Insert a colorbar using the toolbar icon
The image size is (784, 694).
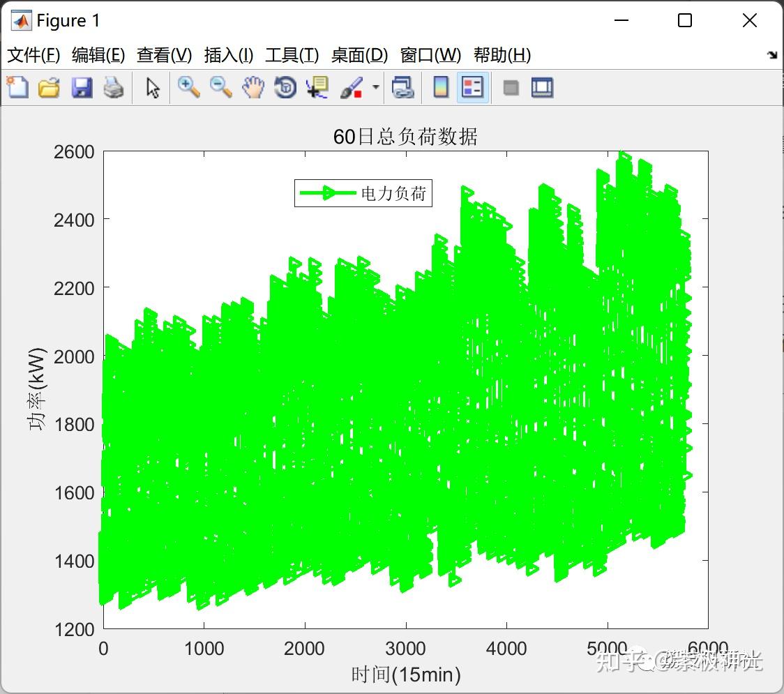click(441, 87)
